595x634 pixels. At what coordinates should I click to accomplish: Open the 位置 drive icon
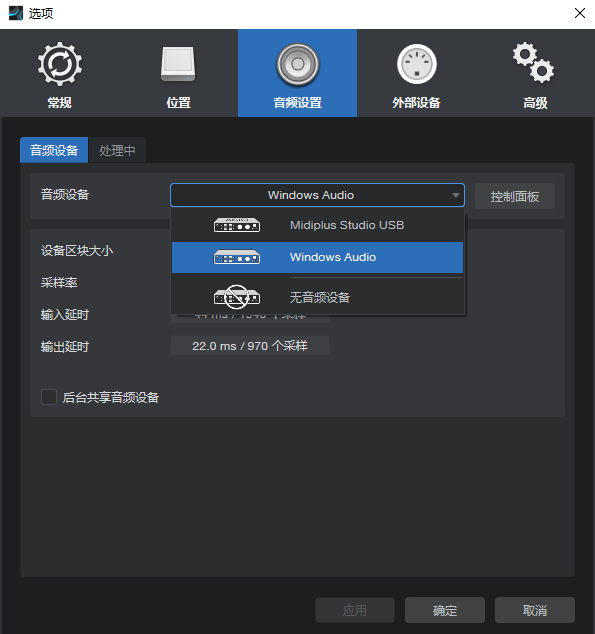pos(178,64)
